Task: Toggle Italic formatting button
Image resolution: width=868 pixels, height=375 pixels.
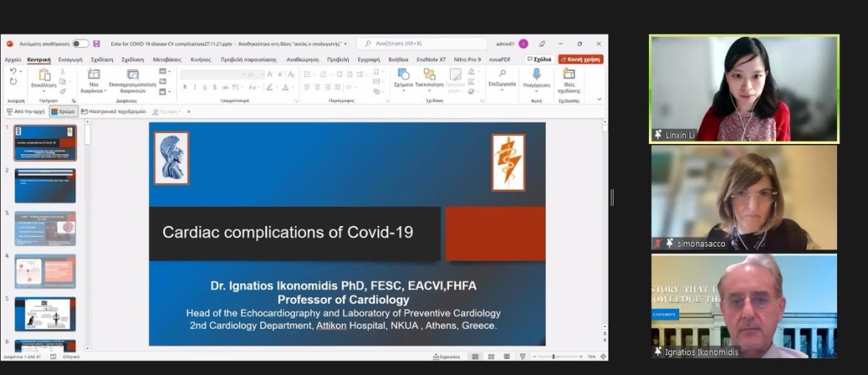Action: [x=195, y=87]
